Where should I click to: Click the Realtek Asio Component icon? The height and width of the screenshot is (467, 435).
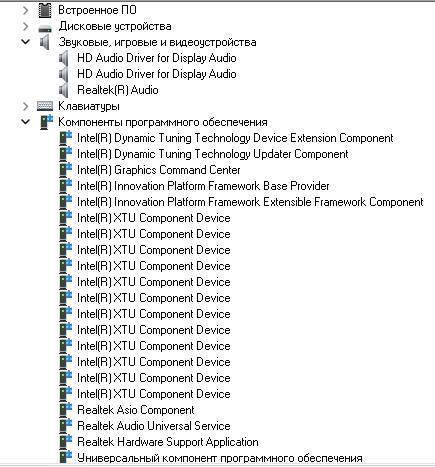click(x=66, y=410)
